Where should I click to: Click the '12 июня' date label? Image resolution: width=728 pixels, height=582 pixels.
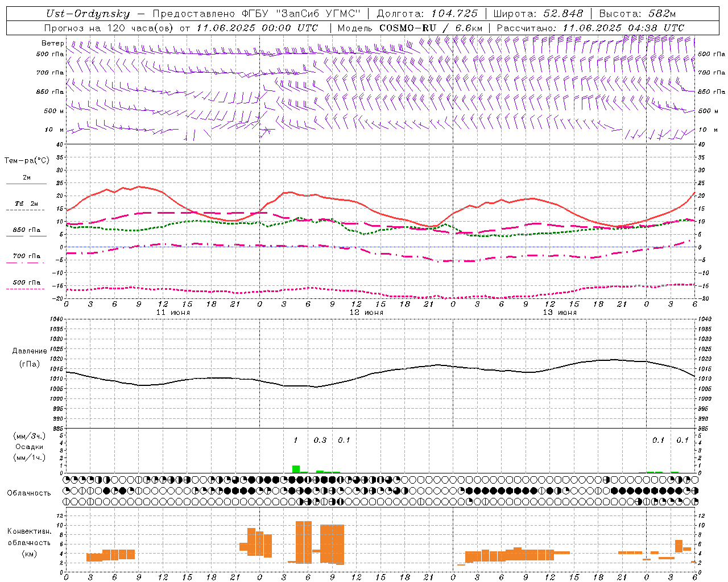366,313
